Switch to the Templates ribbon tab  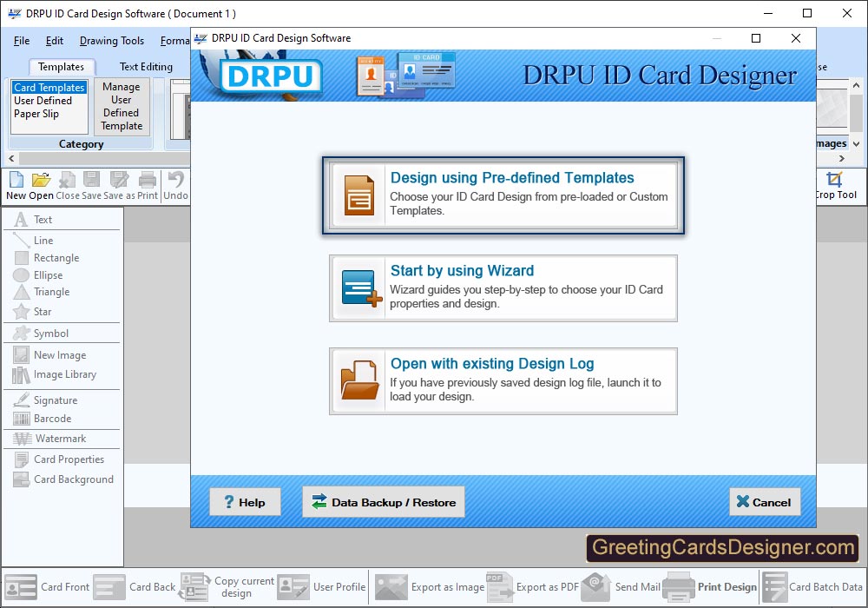coord(61,67)
